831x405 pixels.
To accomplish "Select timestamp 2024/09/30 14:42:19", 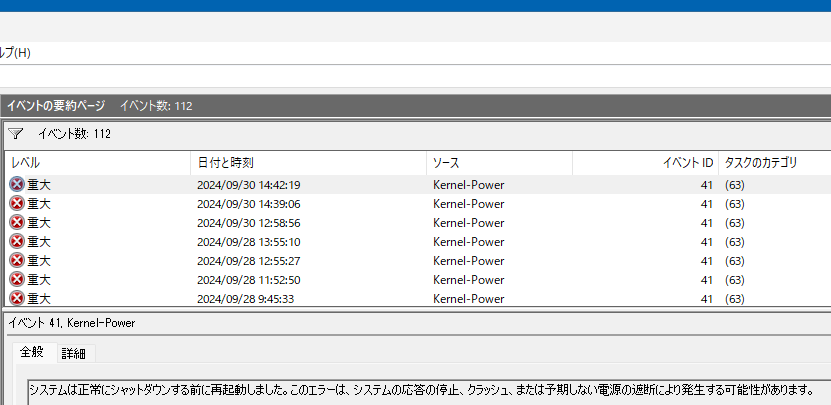I will tap(249, 185).
